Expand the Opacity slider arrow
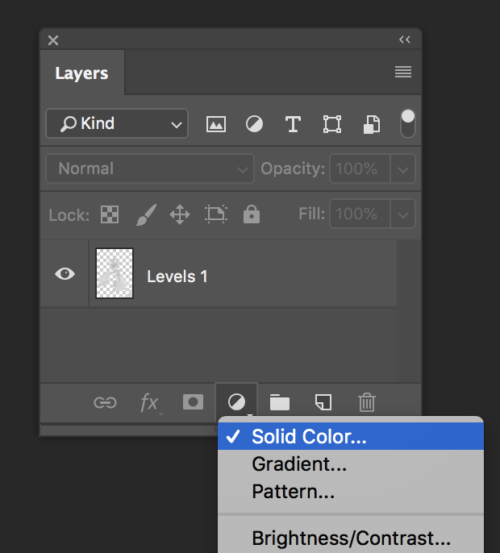 point(403,168)
